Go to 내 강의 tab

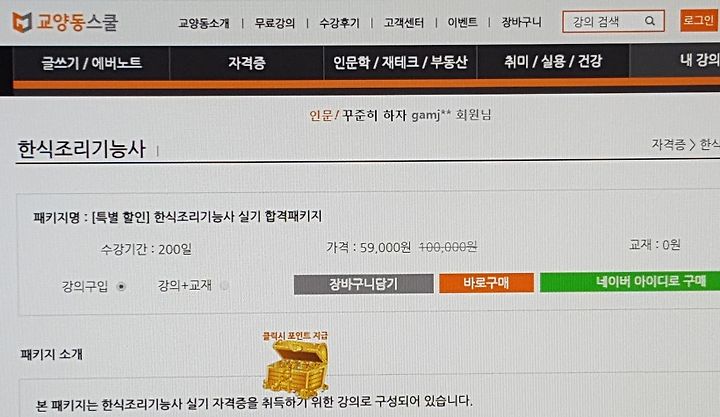coord(698,59)
